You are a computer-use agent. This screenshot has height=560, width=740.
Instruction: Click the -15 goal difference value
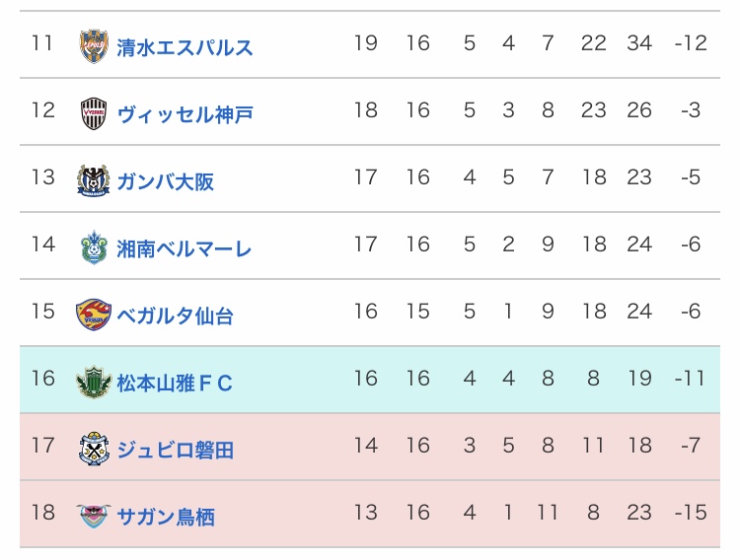pos(690,513)
